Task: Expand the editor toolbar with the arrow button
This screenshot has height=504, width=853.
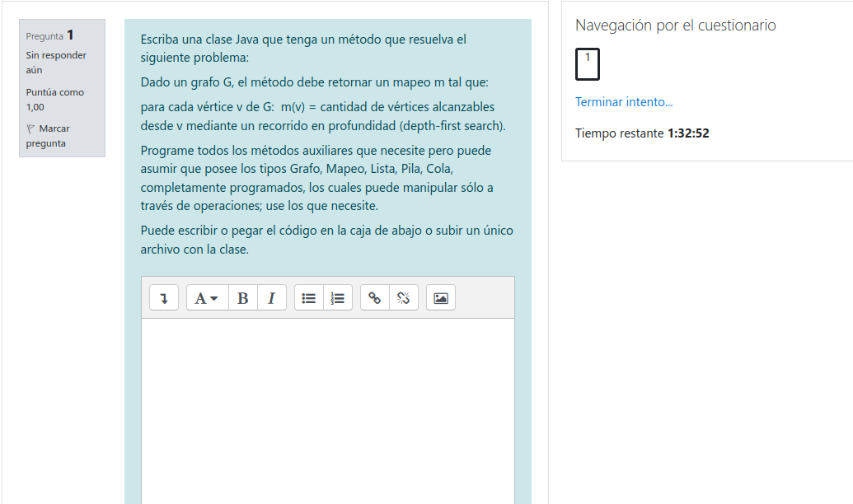Action: (x=164, y=298)
